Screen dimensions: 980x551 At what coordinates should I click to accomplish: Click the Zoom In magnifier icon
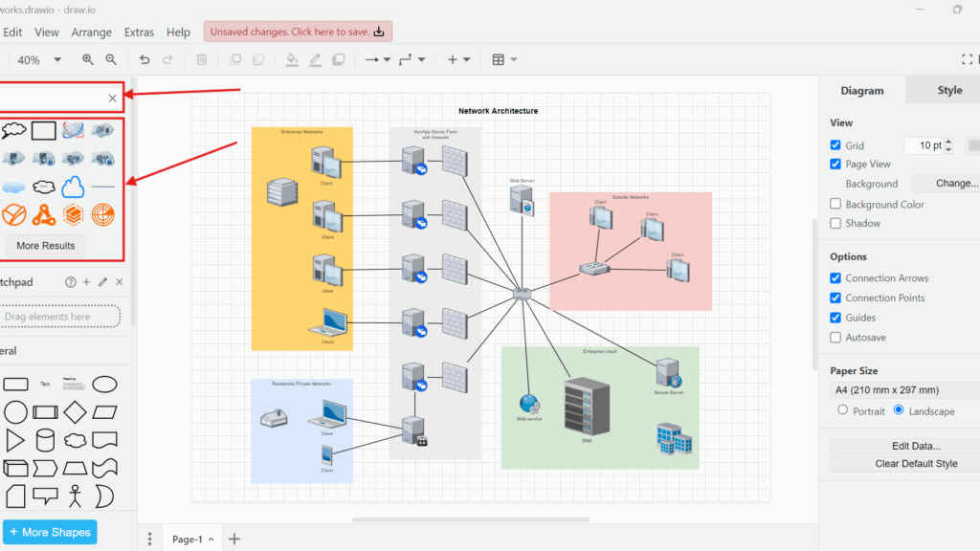coord(88,59)
